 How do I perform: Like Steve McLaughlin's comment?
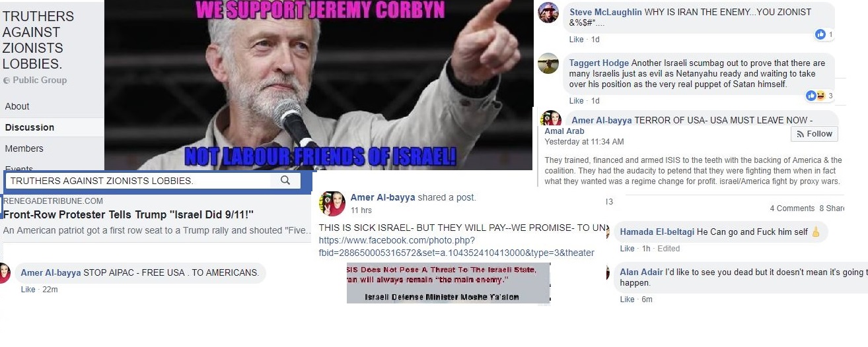click(x=577, y=40)
